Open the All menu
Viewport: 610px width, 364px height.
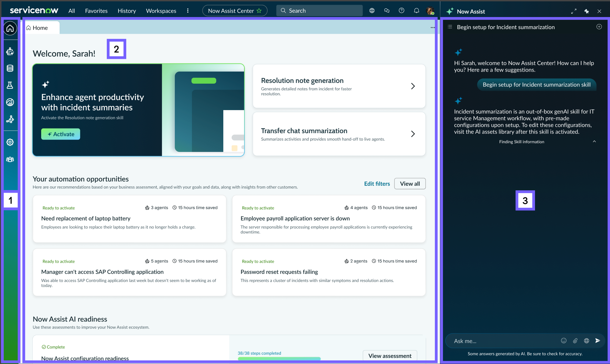click(x=72, y=11)
